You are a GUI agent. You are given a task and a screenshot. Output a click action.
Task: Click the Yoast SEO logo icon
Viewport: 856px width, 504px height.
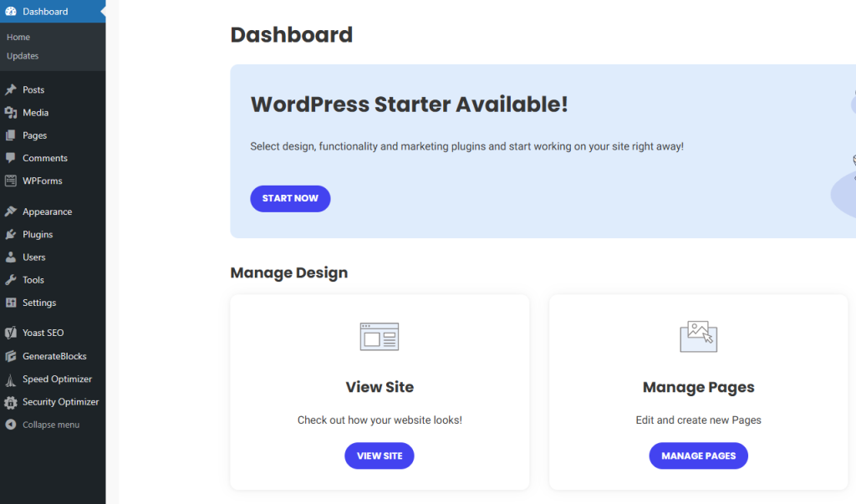point(10,333)
